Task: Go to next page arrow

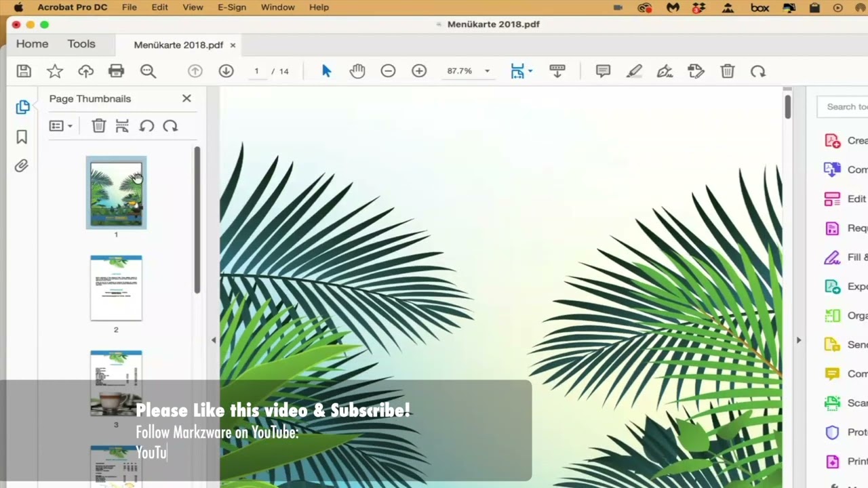Action: [226, 71]
